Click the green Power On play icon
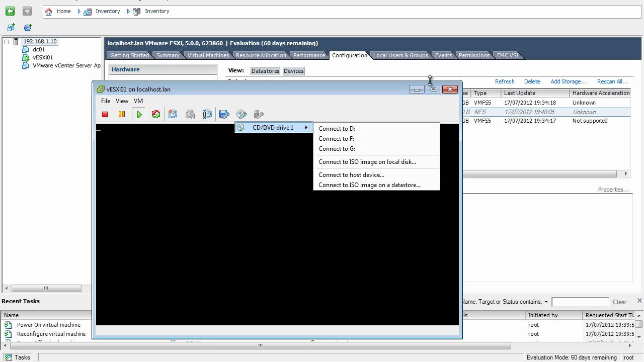Image resolution: width=644 pixels, height=362 pixels. 139,115
